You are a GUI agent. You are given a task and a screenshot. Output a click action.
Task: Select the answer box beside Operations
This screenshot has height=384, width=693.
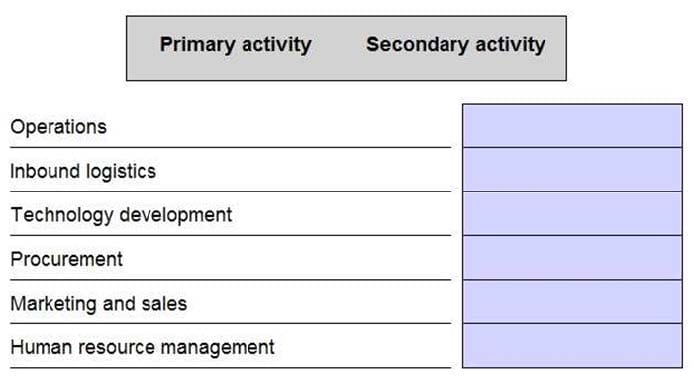572,125
